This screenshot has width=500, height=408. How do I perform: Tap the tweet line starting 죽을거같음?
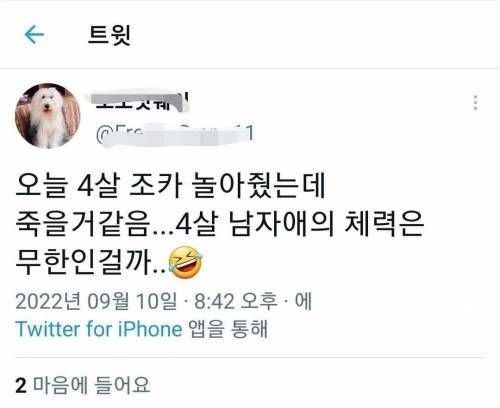pos(220,223)
